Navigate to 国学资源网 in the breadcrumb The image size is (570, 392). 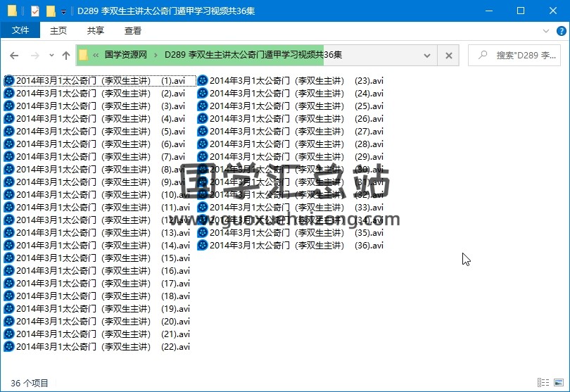click(125, 55)
